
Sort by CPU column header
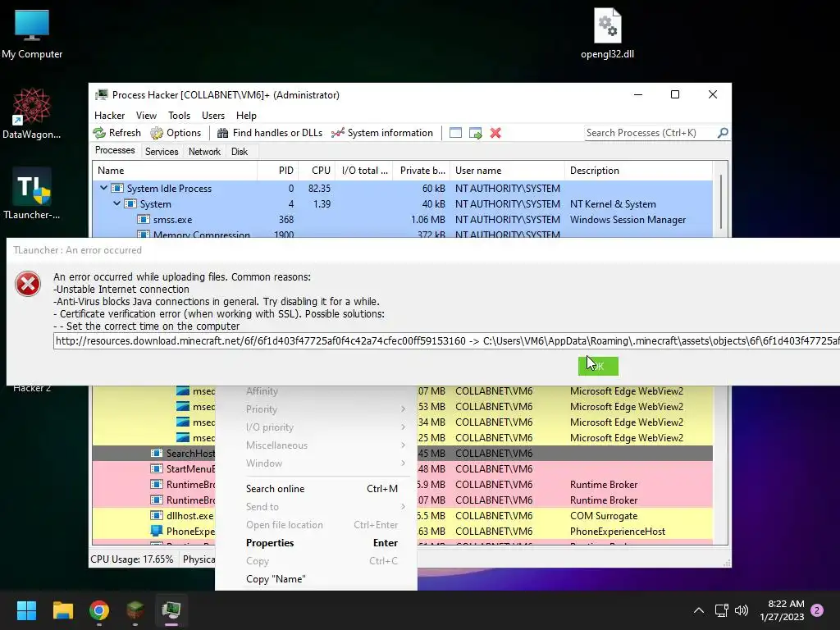pyautogui.click(x=317, y=171)
